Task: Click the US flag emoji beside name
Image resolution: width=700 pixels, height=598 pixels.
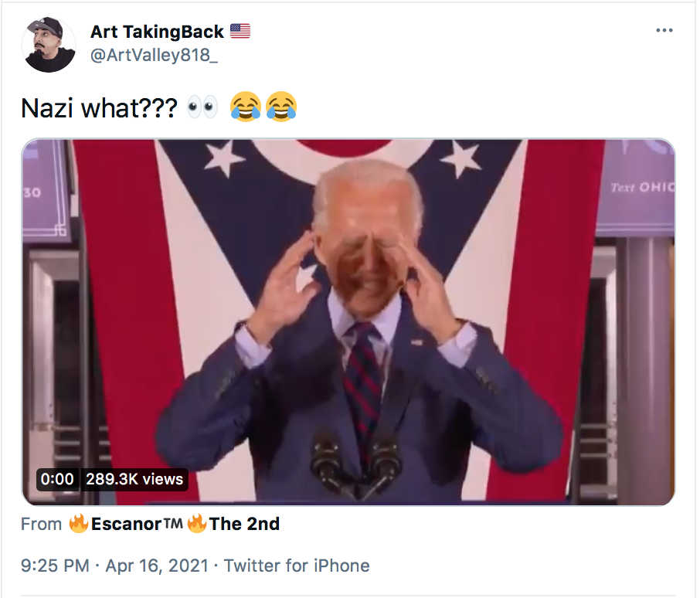Action: [x=240, y=31]
